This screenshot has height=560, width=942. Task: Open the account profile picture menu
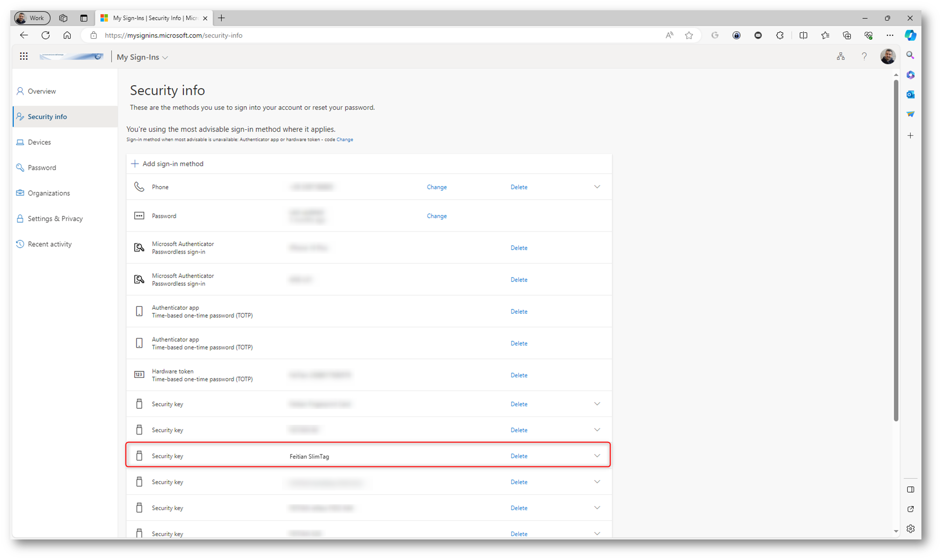pos(888,57)
